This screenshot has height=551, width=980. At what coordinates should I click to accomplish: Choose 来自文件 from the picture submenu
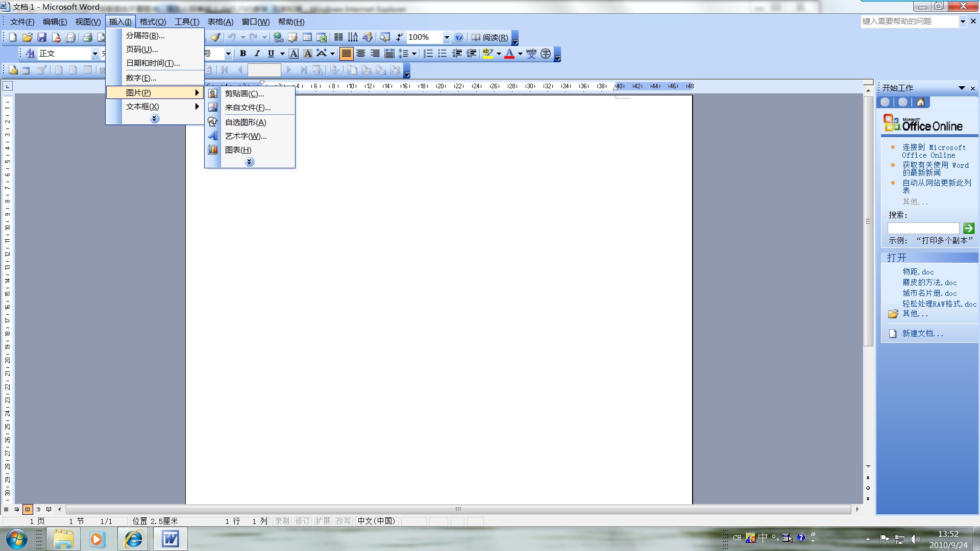point(248,108)
